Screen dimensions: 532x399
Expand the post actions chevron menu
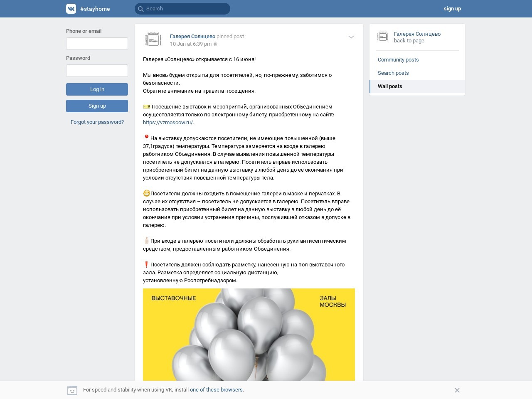[351, 37]
